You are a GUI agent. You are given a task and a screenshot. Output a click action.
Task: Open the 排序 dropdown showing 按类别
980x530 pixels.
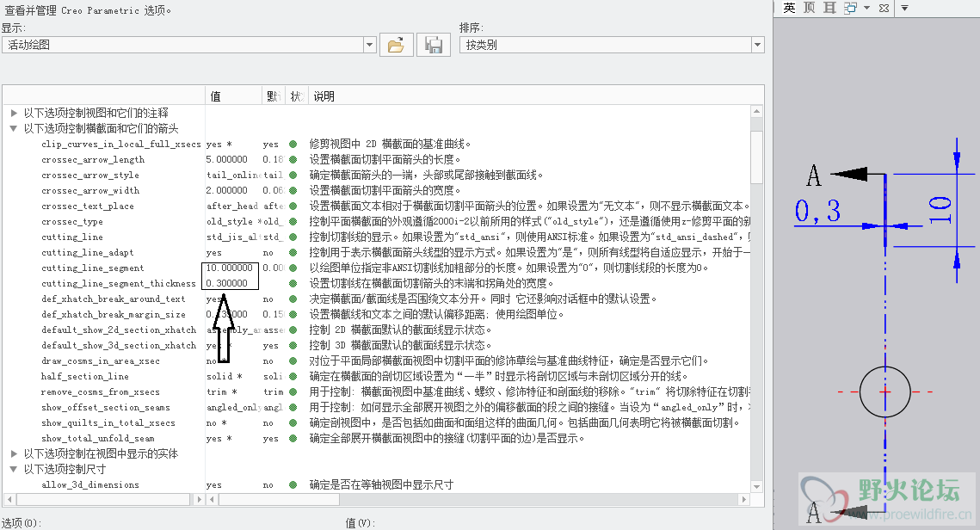[x=757, y=45]
